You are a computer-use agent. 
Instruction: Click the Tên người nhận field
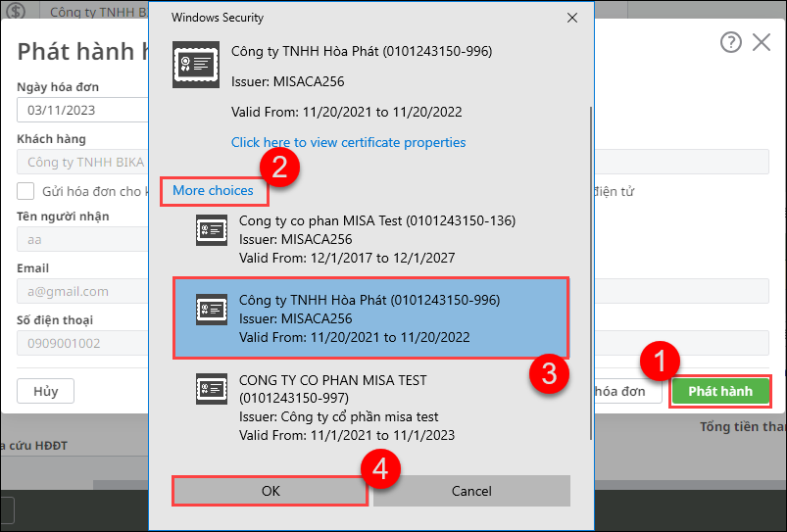coord(82,239)
